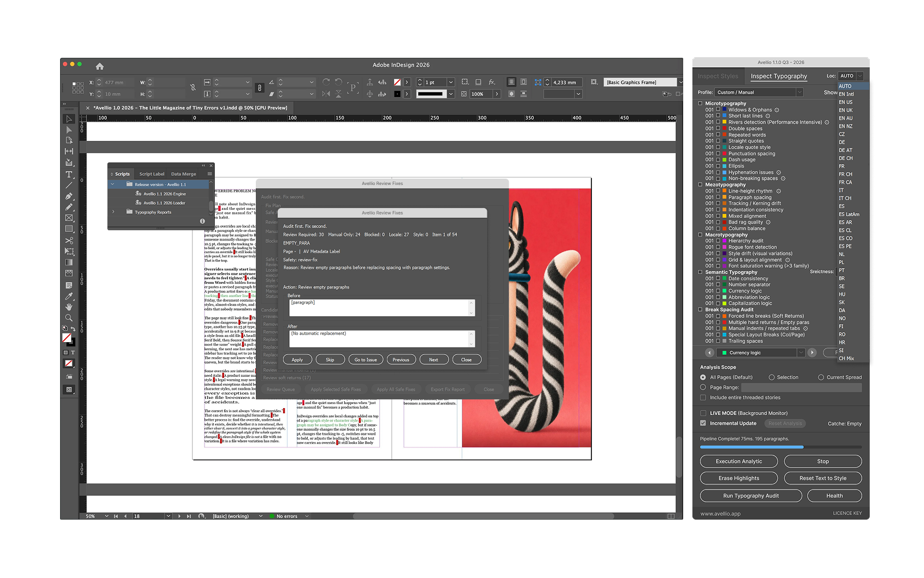Open the Profile Custom / Manual dropdown

click(759, 92)
